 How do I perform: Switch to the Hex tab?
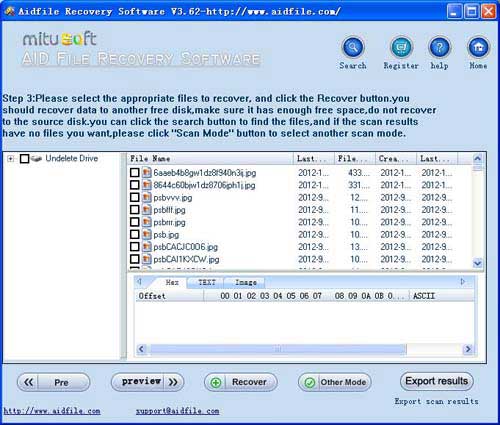pyautogui.click(x=172, y=282)
